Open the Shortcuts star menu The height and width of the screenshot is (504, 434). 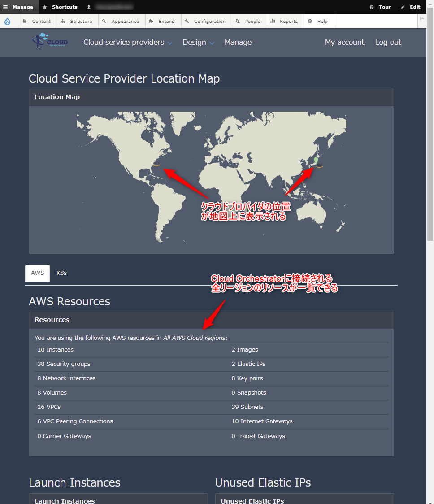click(x=60, y=7)
